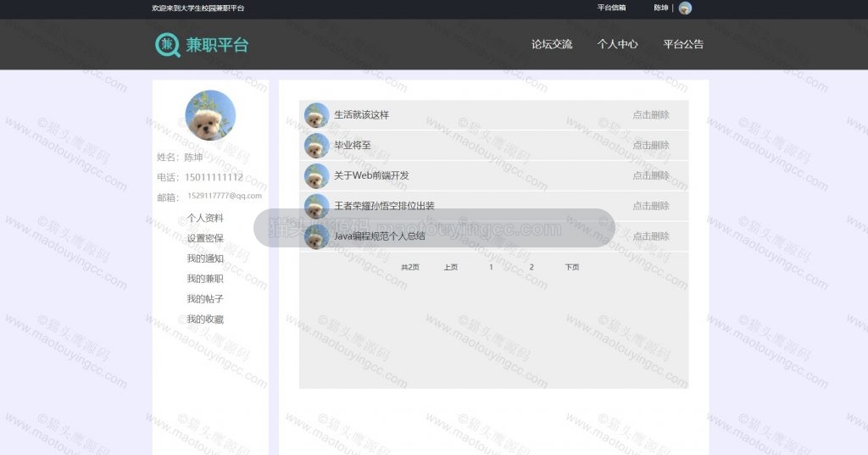Open the post 王者荣耀孙悟空排位出装
868x455 pixels.
pyautogui.click(x=384, y=206)
